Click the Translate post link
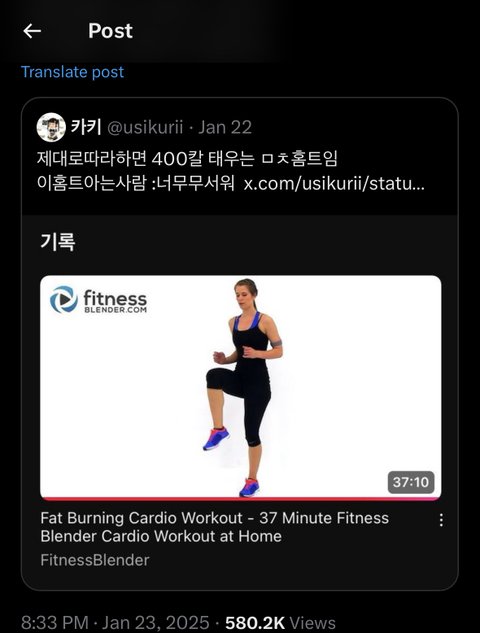The height and width of the screenshot is (633, 480). [x=72, y=72]
